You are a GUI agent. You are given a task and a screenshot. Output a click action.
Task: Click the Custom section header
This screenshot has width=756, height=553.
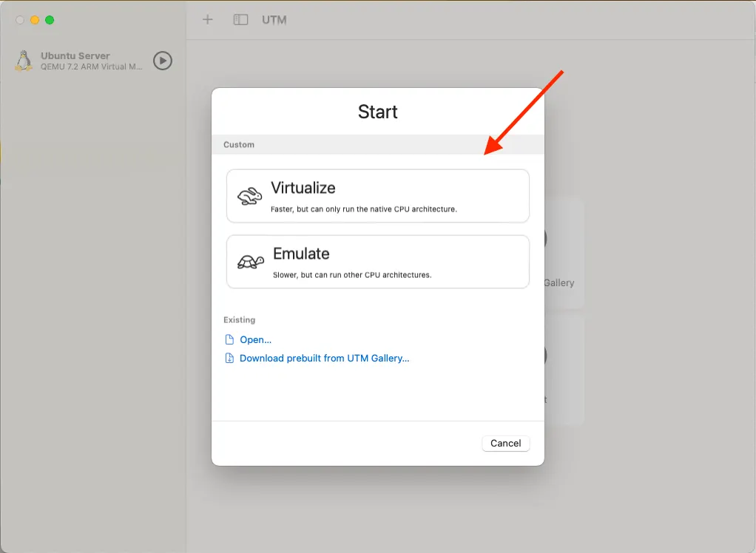pos(238,144)
